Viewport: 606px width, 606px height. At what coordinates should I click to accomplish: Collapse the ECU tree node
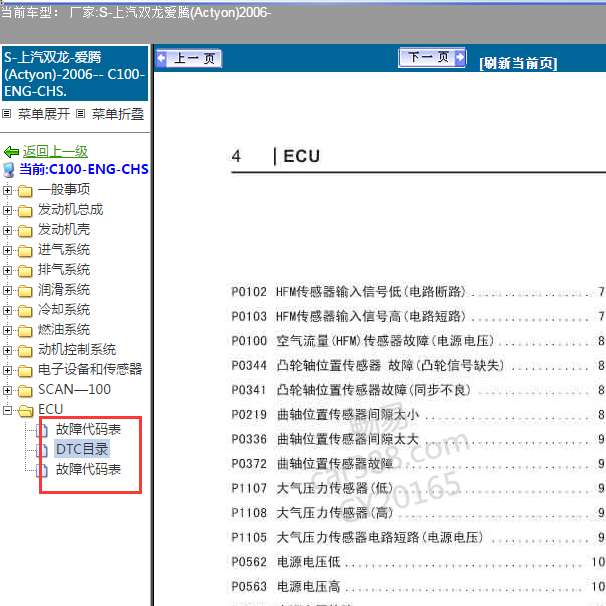(7, 410)
